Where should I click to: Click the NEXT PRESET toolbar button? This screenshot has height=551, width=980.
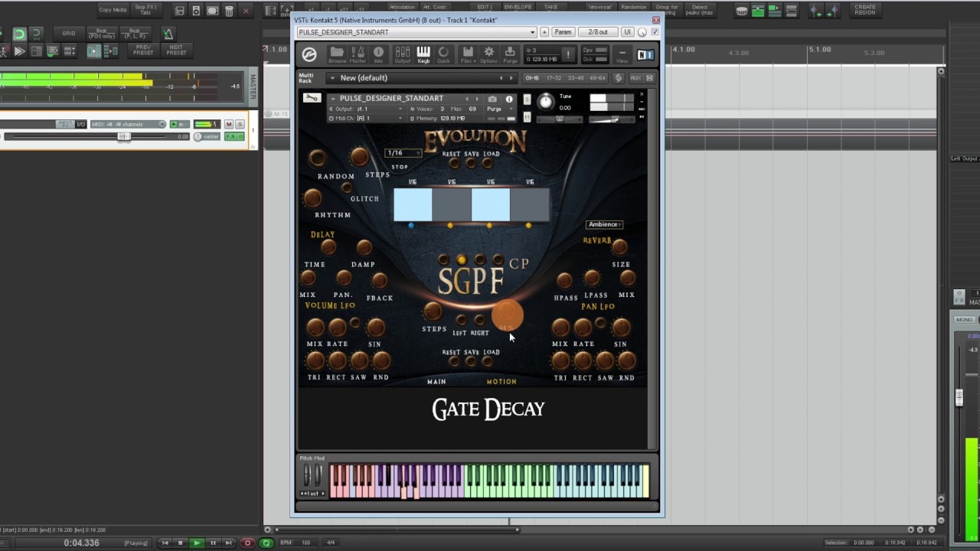pos(176,51)
